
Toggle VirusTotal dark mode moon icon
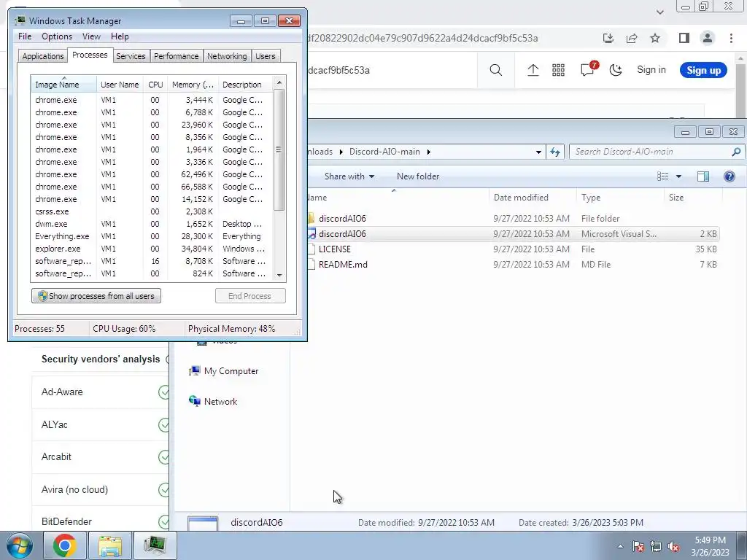[616, 70]
